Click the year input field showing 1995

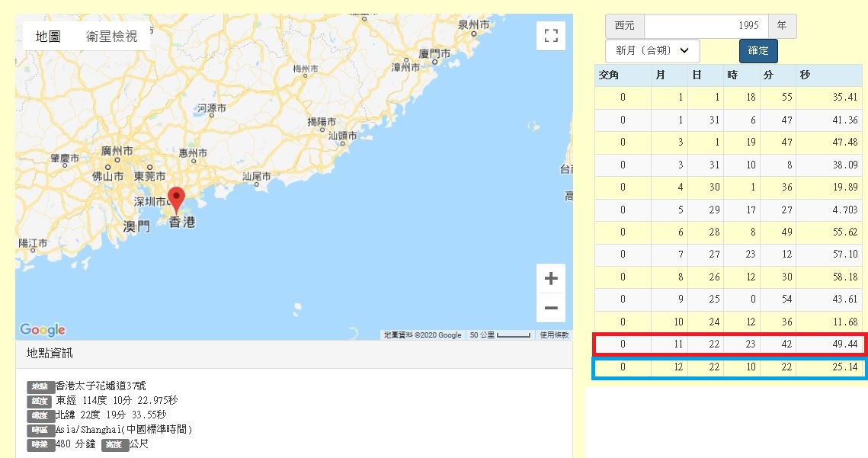(706, 26)
